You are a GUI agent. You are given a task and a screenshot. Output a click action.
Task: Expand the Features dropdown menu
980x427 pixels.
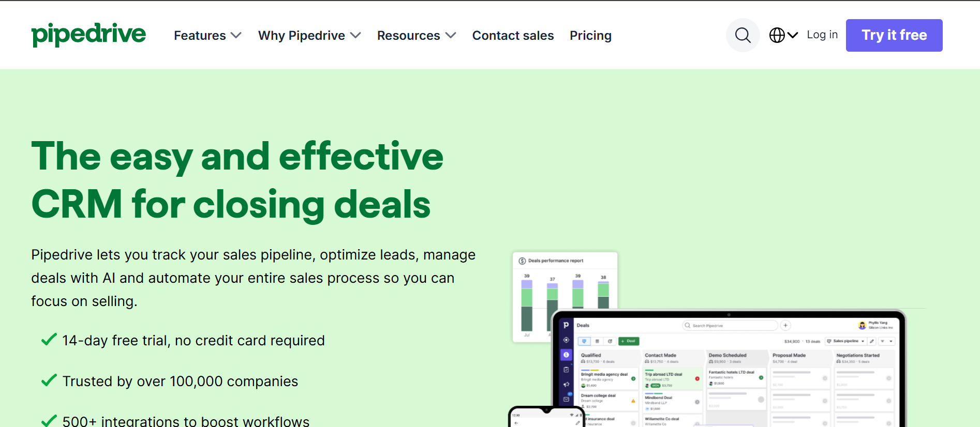[207, 35]
